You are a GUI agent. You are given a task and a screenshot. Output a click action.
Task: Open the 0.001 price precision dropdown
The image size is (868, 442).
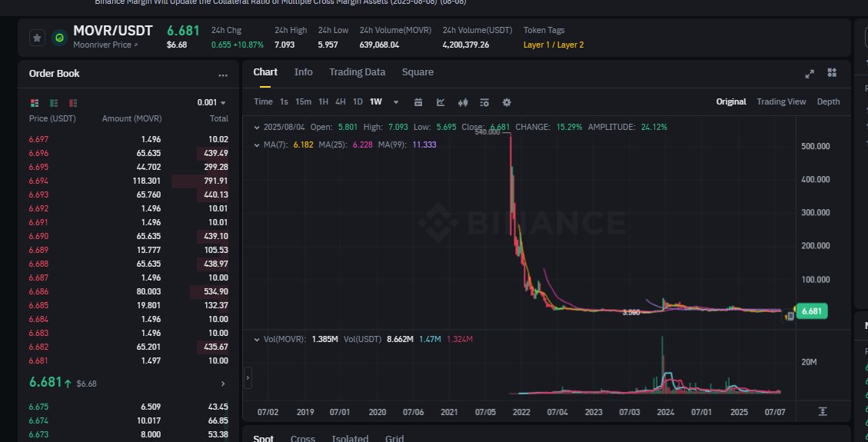[x=212, y=103]
